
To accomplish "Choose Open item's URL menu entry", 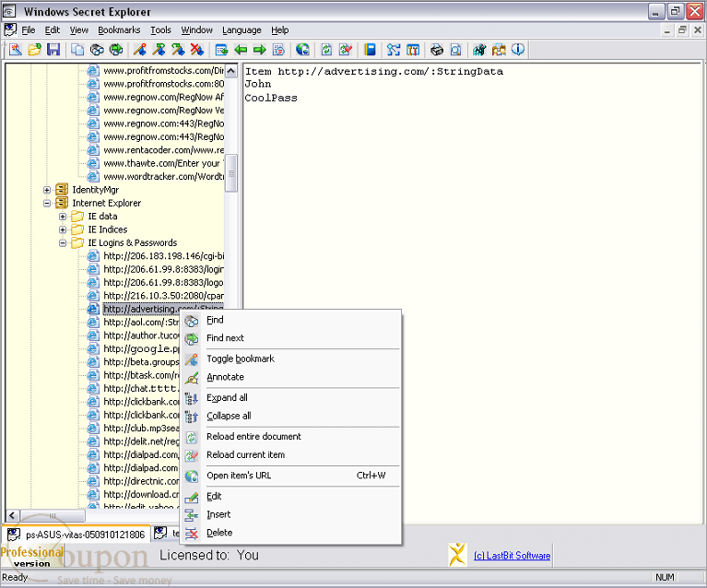I will pyautogui.click(x=290, y=476).
